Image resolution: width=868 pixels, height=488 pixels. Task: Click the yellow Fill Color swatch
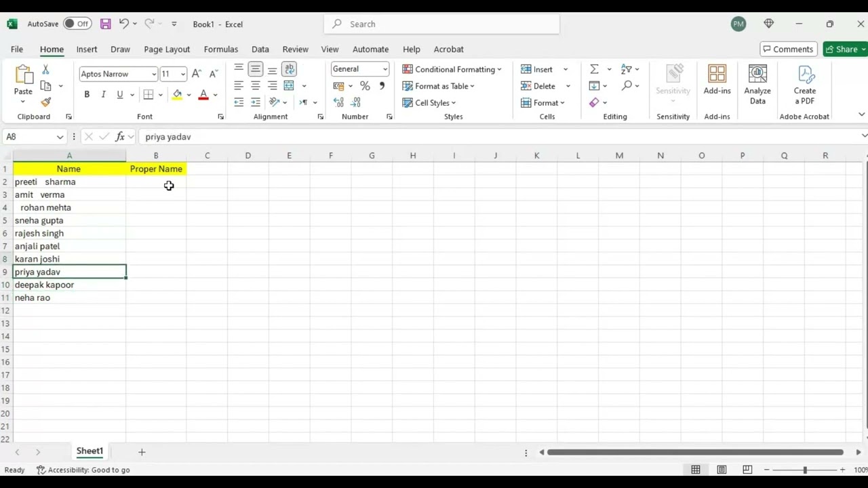177,94
